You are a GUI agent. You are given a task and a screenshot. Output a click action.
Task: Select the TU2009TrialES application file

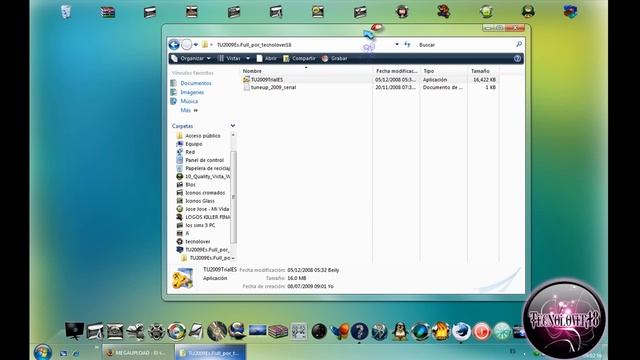point(267,80)
